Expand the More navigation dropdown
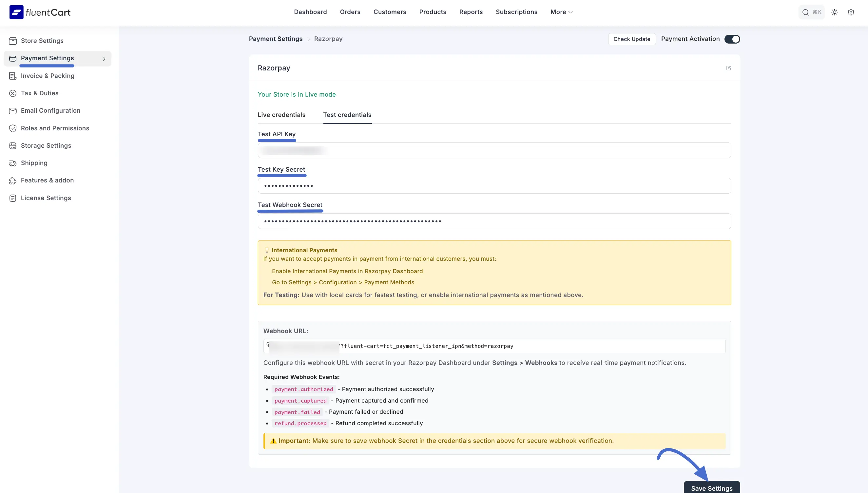868x493 pixels. [561, 12]
